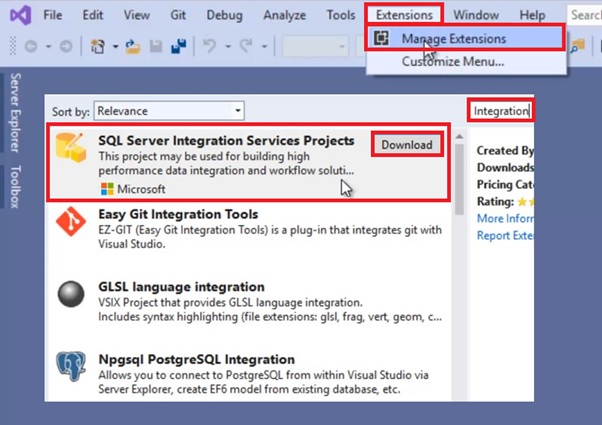Viewport: 602px width, 425px height.
Task: Expand the Undo history dropdown arrow
Action: [228, 46]
